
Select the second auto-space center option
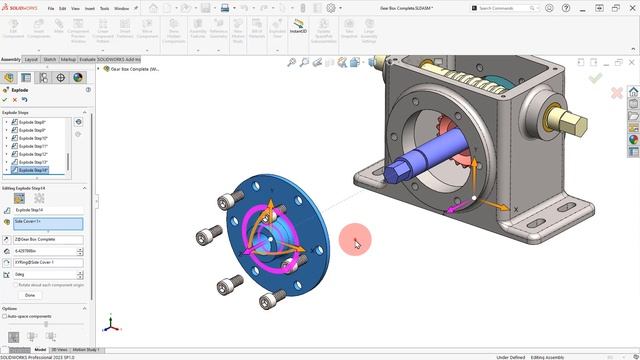pos(32,337)
